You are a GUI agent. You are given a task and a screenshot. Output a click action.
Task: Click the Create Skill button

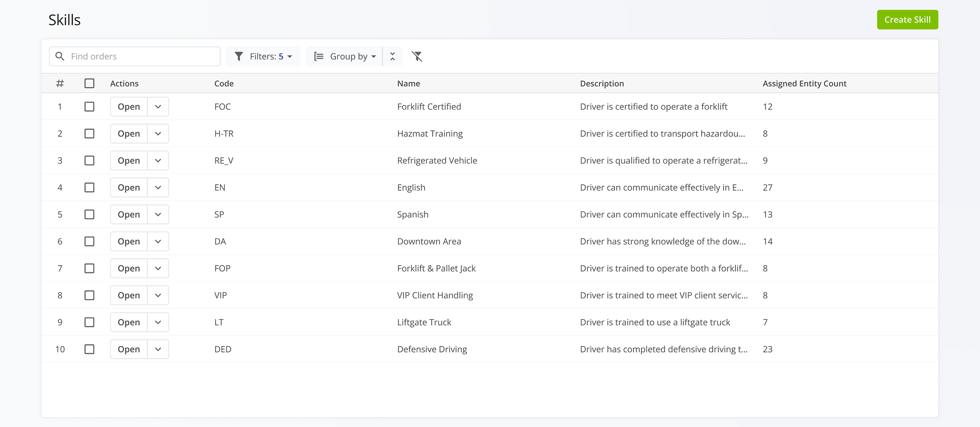tap(907, 20)
